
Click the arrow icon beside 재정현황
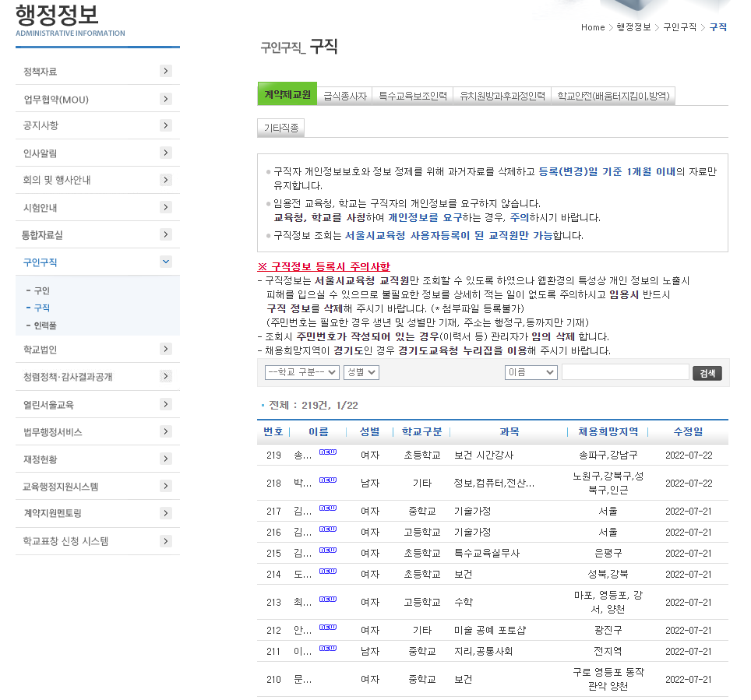(165, 457)
